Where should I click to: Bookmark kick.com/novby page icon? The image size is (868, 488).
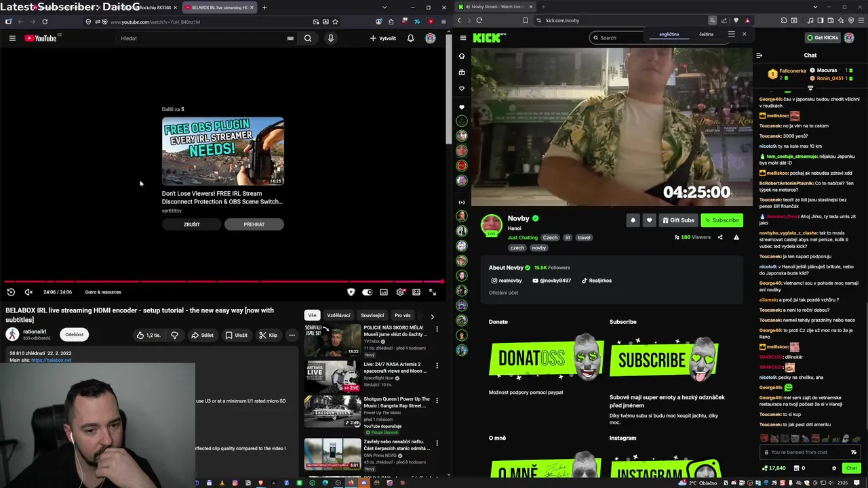click(525, 20)
